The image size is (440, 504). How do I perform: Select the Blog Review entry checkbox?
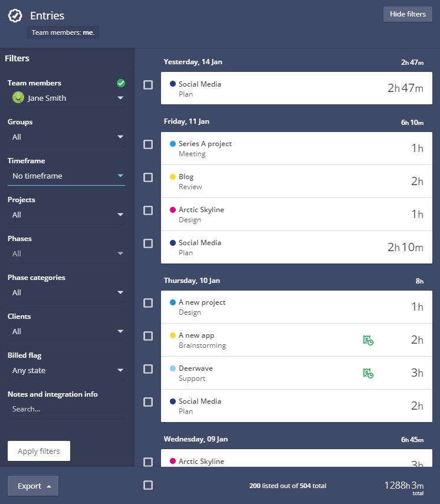pos(148,177)
